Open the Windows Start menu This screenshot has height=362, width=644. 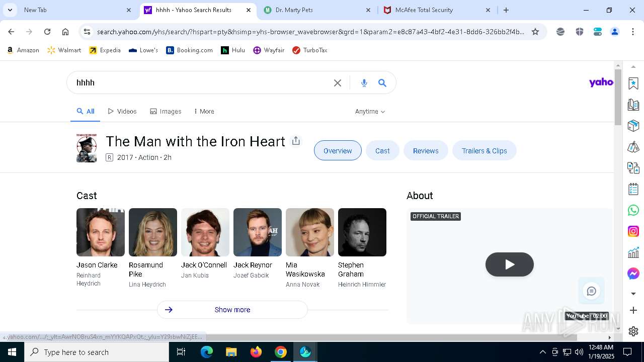pyautogui.click(x=12, y=352)
